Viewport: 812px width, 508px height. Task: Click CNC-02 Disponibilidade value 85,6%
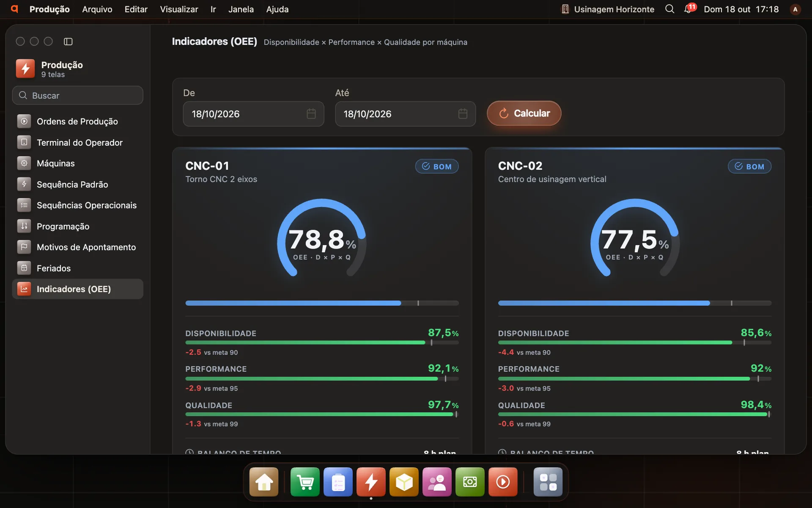[756, 333]
